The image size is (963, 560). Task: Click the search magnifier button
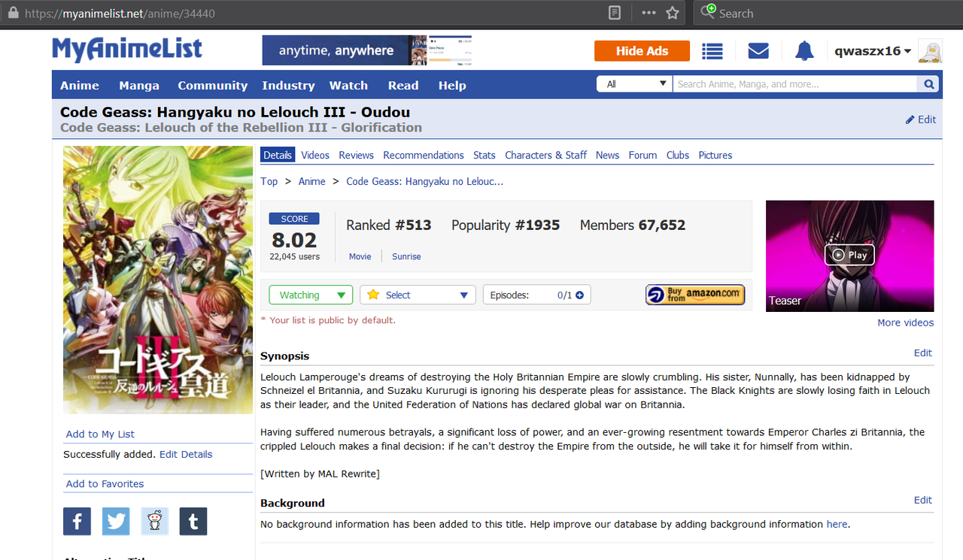929,84
